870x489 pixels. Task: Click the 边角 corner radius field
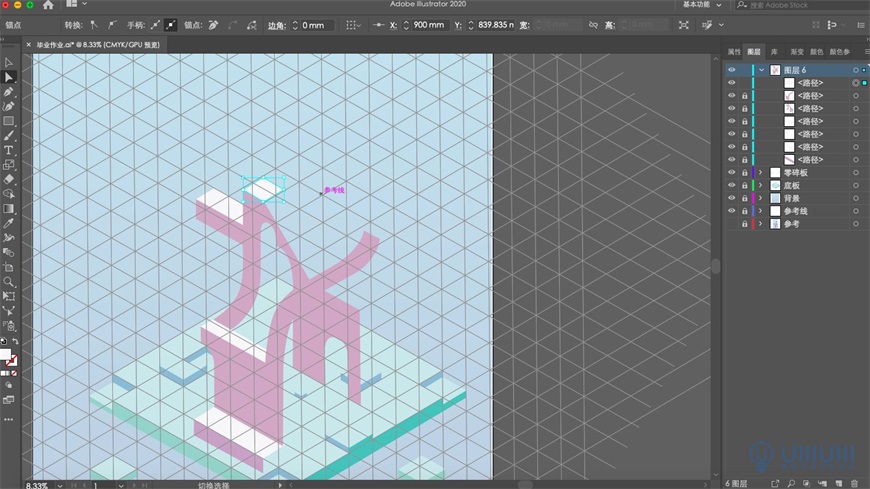click(x=316, y=25)
